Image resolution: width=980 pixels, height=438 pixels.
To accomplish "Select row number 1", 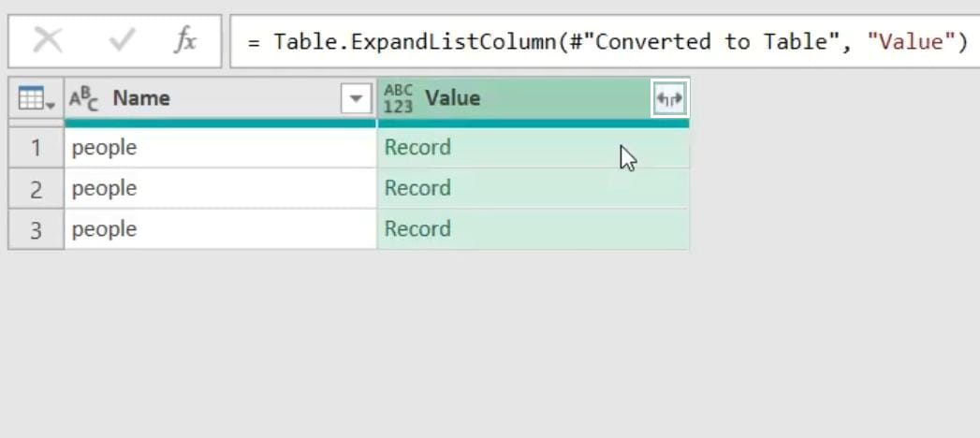I will (36, 148).
